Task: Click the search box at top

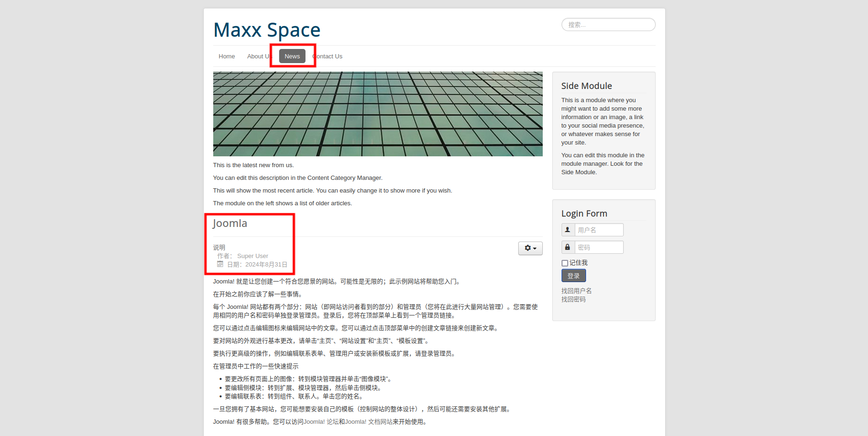Action: (608, 24)
